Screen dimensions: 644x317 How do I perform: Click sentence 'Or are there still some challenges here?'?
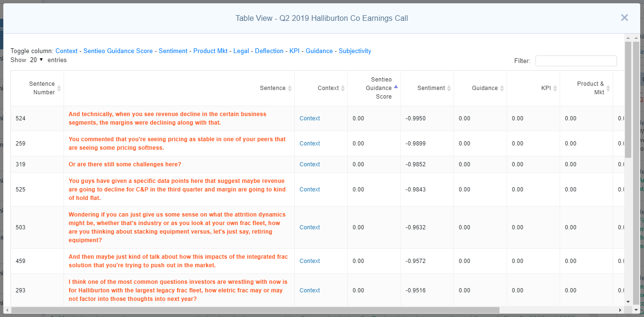pos(125,164)
